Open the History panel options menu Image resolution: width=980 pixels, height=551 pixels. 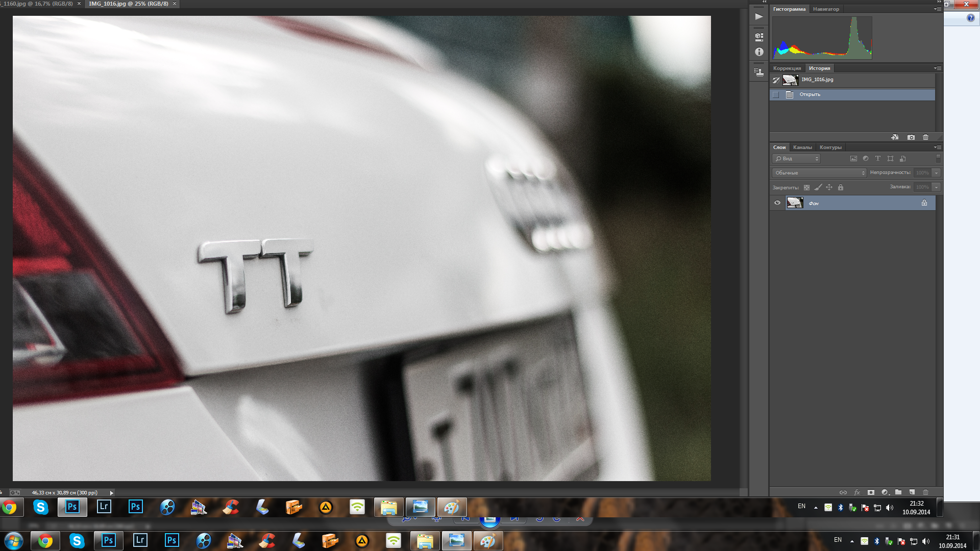(x=938, y=68)
